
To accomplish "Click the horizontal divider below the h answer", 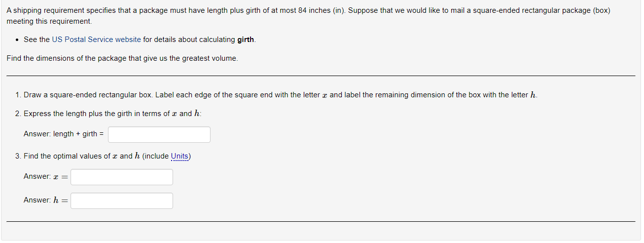I will pyautogui.click(x=321, y=222).
